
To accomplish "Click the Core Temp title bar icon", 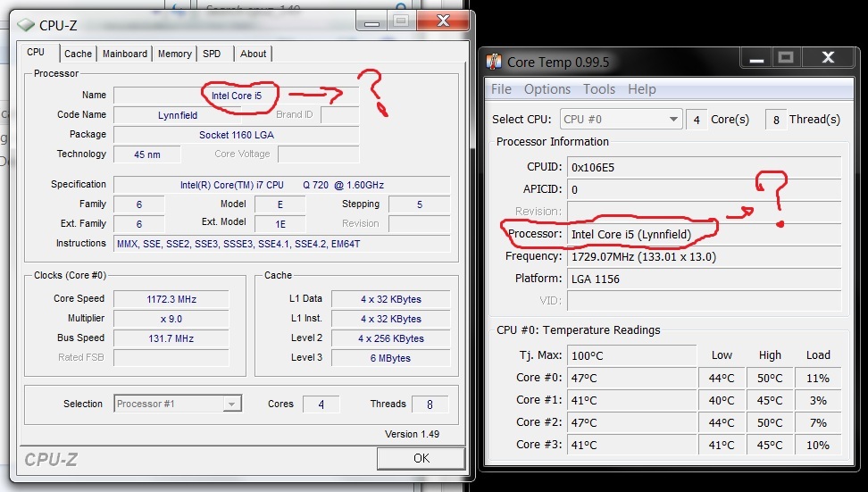I will pyautogui.click(x=494, y=62).
